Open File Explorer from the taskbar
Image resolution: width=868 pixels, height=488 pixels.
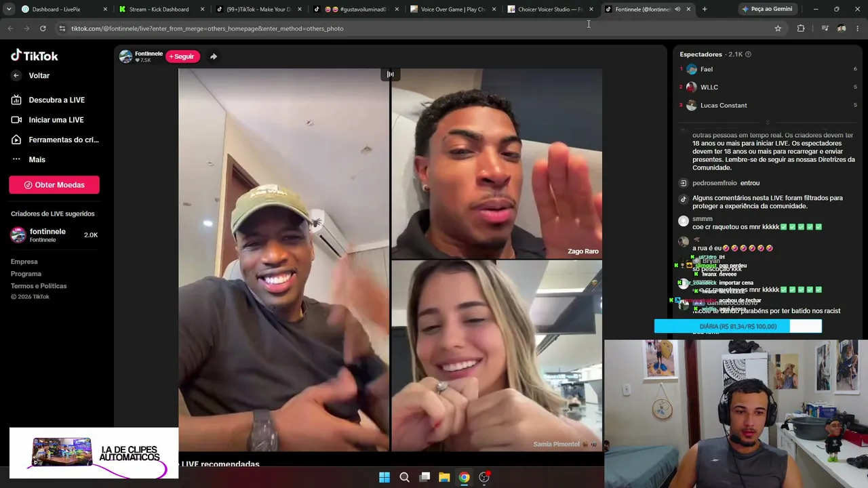444,477
